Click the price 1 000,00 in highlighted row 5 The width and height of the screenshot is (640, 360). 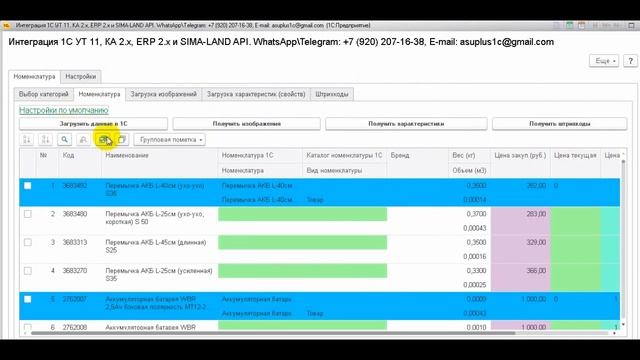[533, 299]
